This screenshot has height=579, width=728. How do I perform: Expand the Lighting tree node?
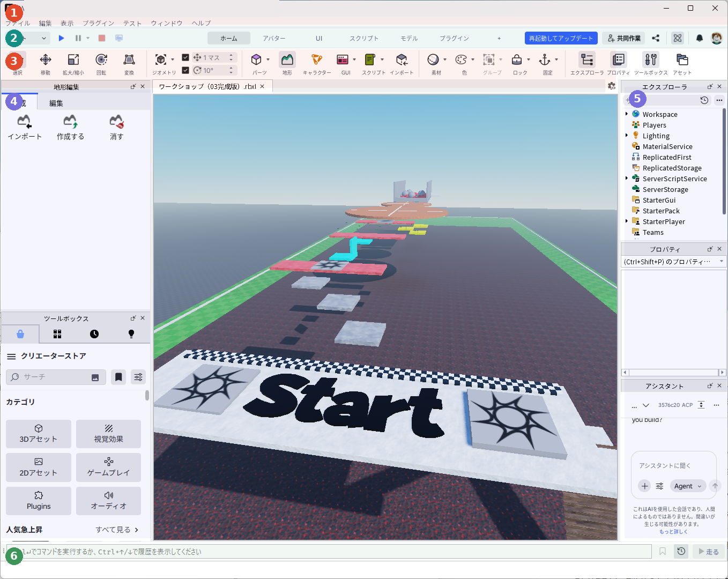[627, 136]
